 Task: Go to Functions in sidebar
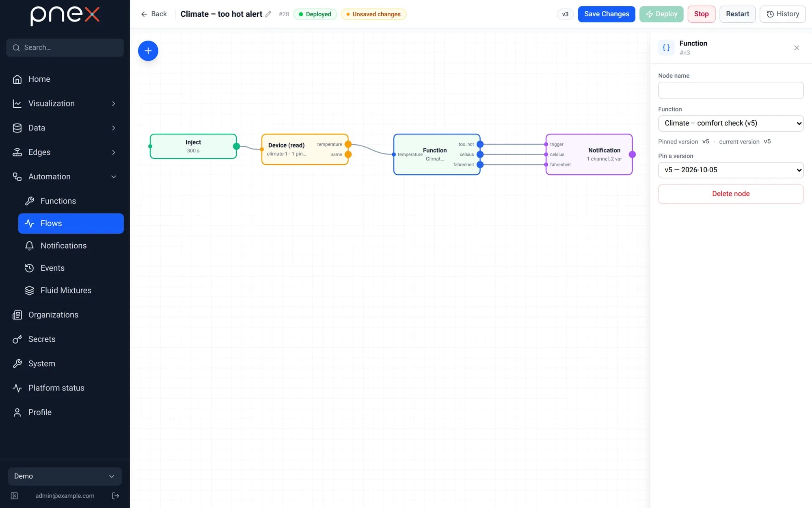[x=58, y=201]
